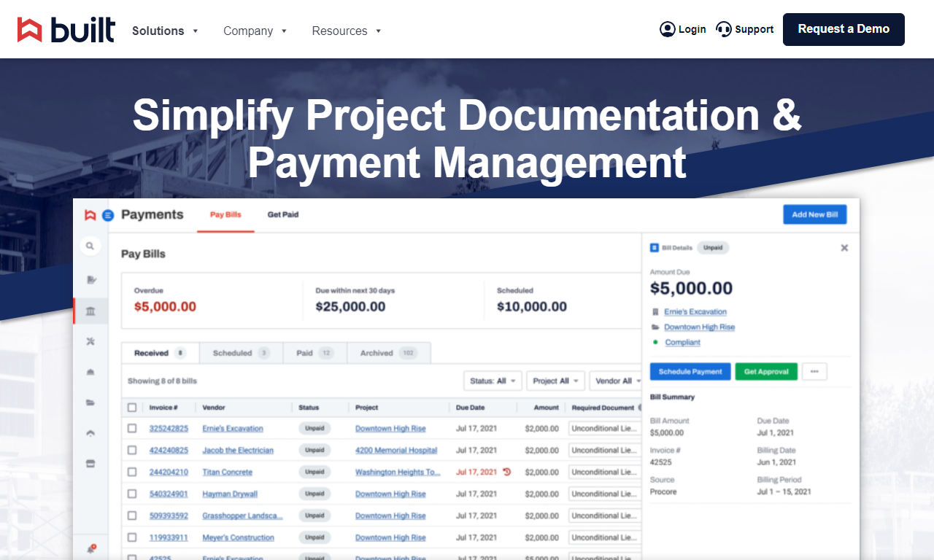Expand the Solutions navigation dropdown

(x=165, y=31)
